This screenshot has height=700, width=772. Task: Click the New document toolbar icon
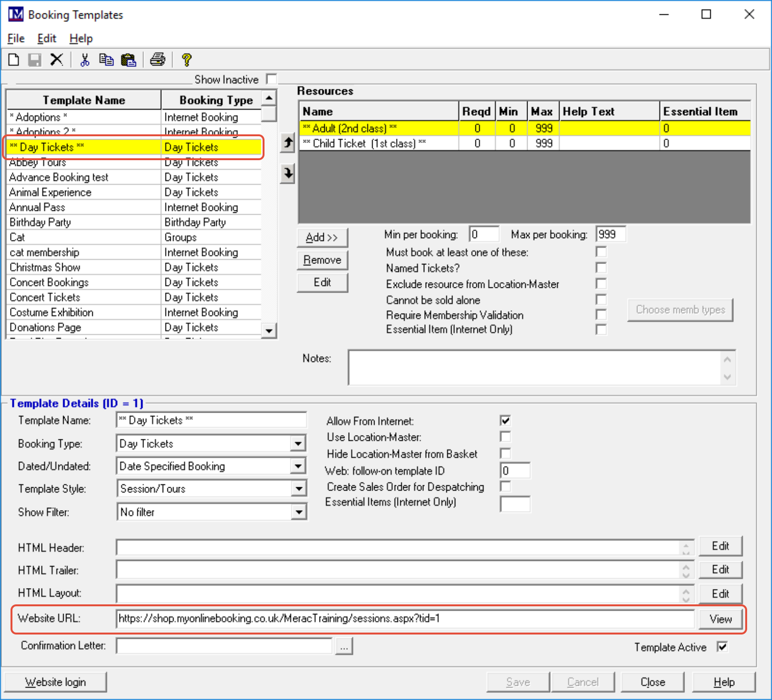[14, 60]
